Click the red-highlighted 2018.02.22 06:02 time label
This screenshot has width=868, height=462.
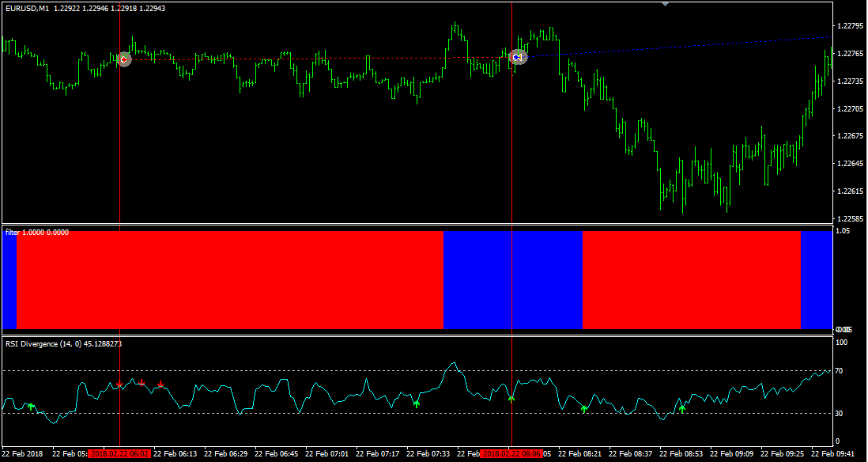click(x=119, y=454)
